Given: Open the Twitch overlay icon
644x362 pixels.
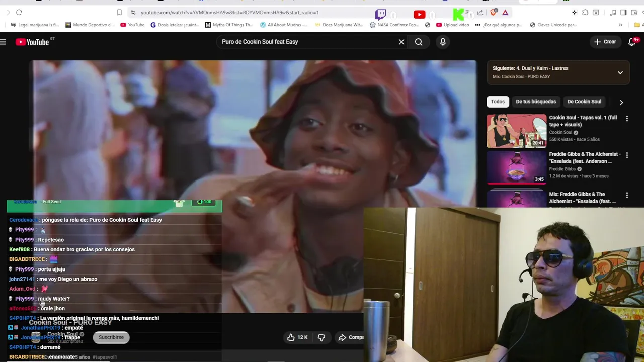Looking at the screenshot, I should pyautogui.click(x=381, y=14).
